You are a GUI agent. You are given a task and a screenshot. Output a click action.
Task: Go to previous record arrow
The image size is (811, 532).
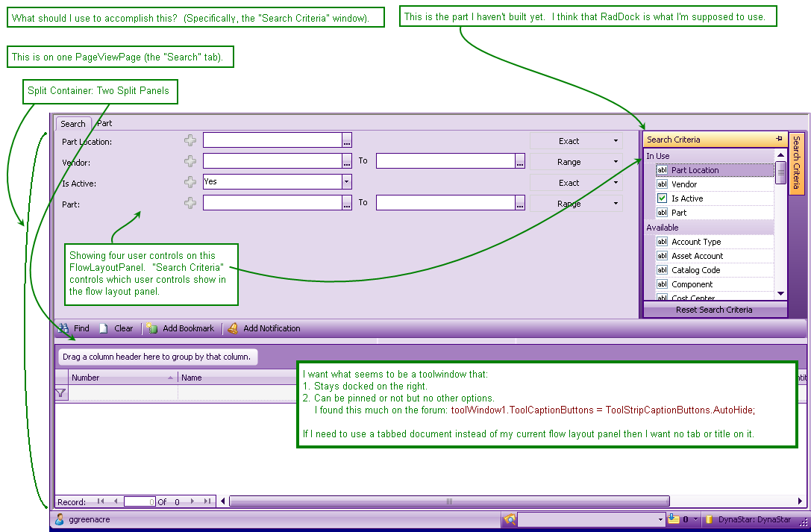point(116,501)
